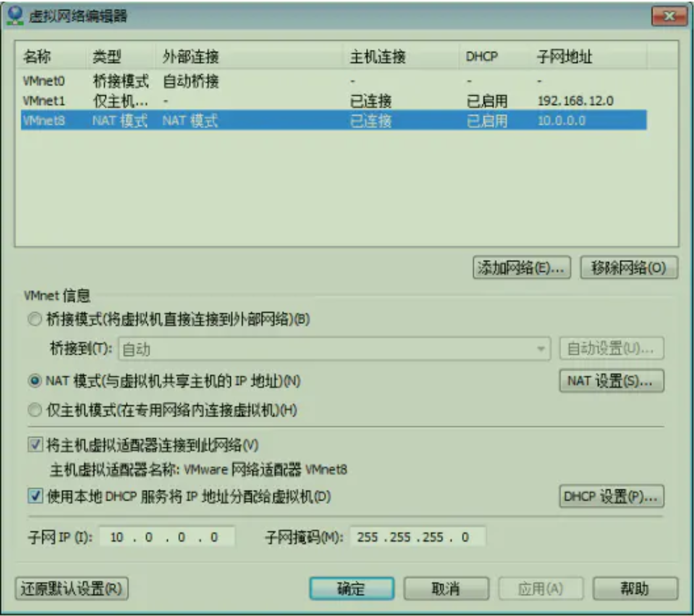Click 已启用 DHCP cell of VMnet1
The image size is (694, 616).
pyautogui.click(x=487, y=100)
